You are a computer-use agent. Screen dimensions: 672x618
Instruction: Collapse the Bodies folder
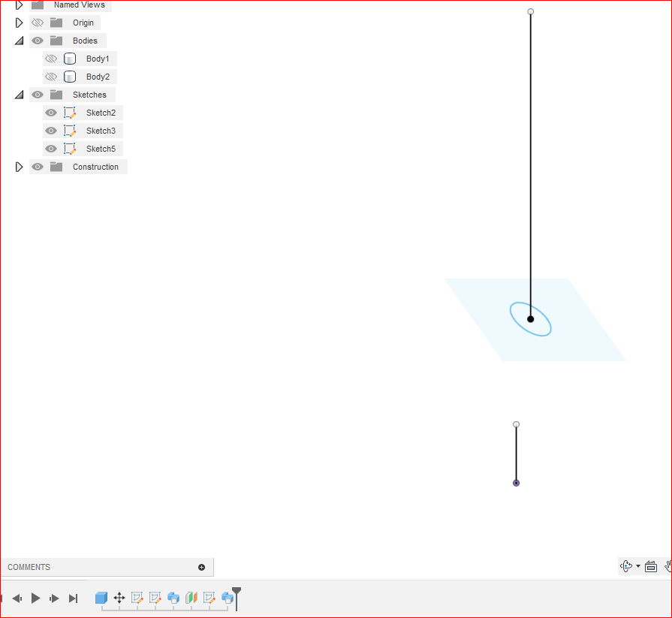19,40
